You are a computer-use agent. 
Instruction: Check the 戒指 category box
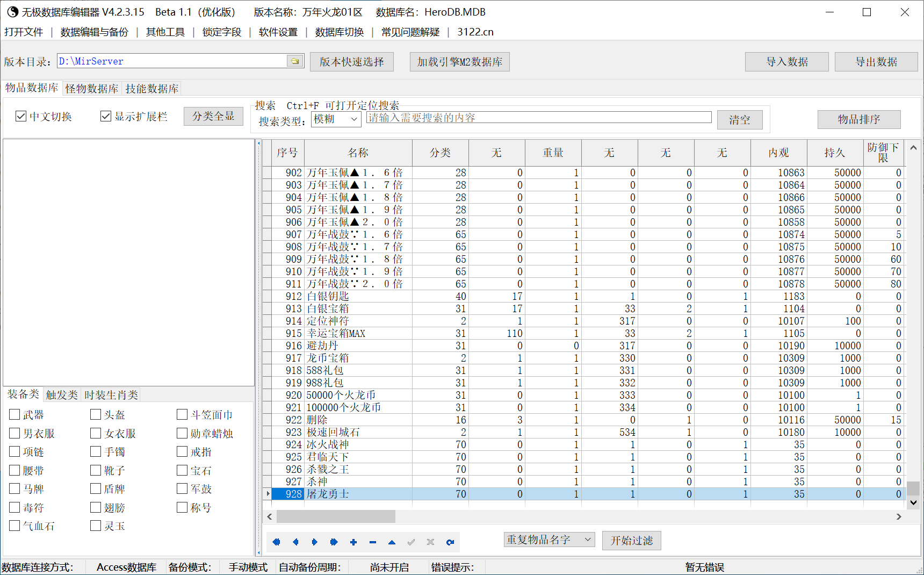[182, 451]
